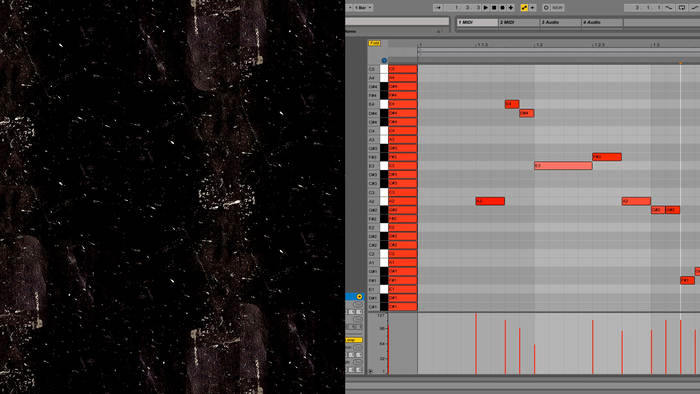Toggle the yellow automation arm button

[525, 8]
